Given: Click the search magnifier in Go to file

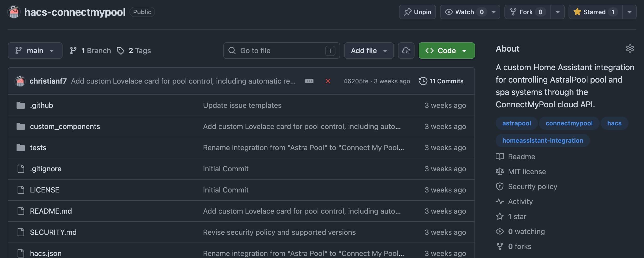Looking at the screenshot, I should pos(232,51).
